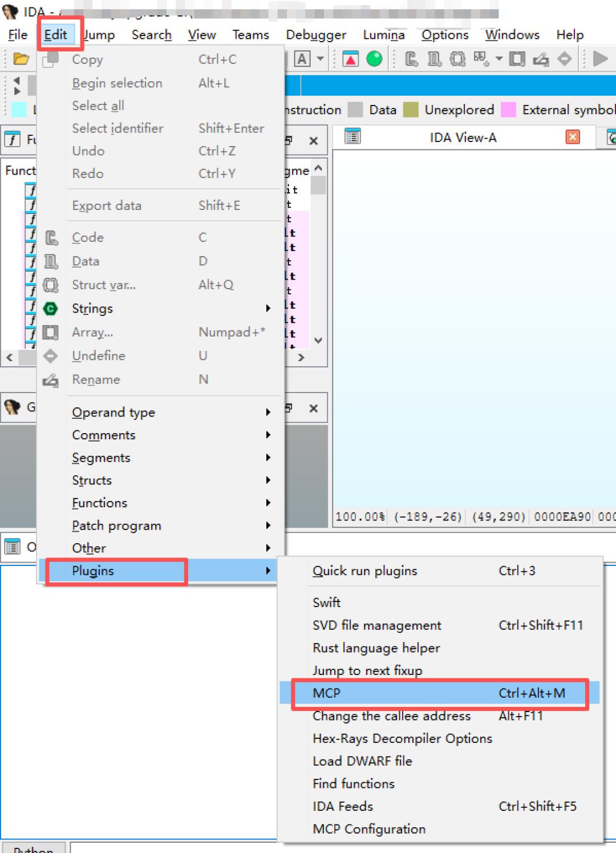Select IDA Feeds plugin entry

pos(439,806)
